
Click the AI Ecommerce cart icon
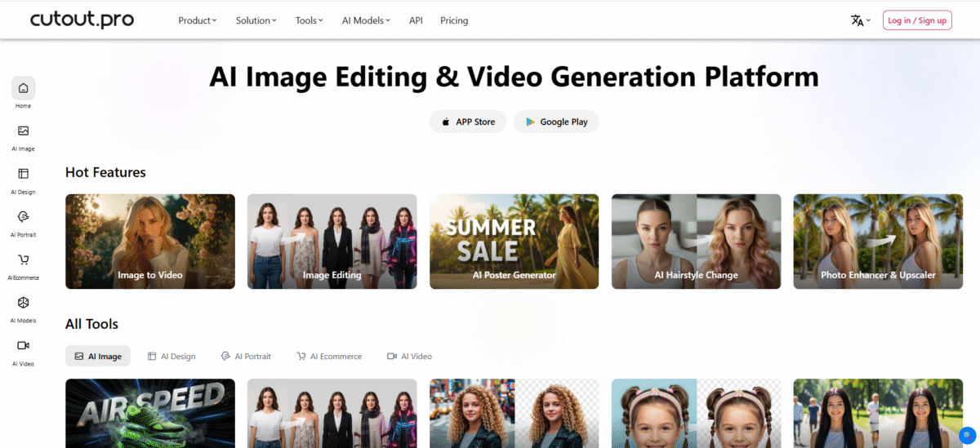(x=23, y=260)
